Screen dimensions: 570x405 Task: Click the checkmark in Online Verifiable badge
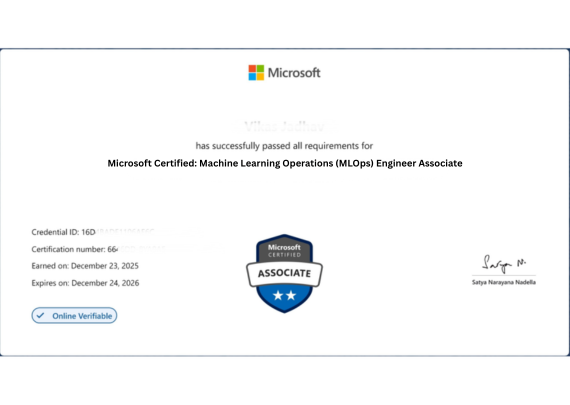tap(40, 315)
